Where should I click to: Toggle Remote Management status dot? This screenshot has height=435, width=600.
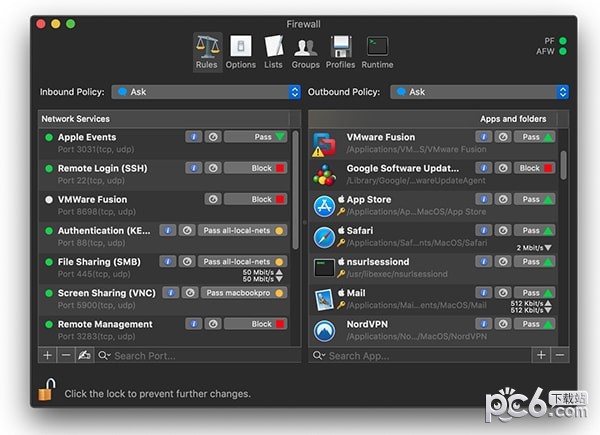(x=49, y=324)
